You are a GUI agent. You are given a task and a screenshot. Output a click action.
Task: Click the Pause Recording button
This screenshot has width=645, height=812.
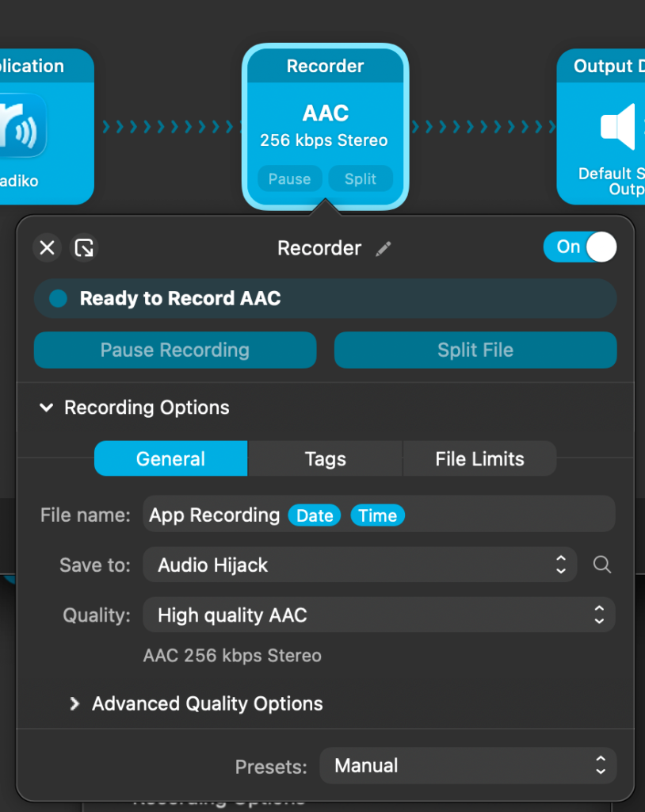click(x=175, y=350)
